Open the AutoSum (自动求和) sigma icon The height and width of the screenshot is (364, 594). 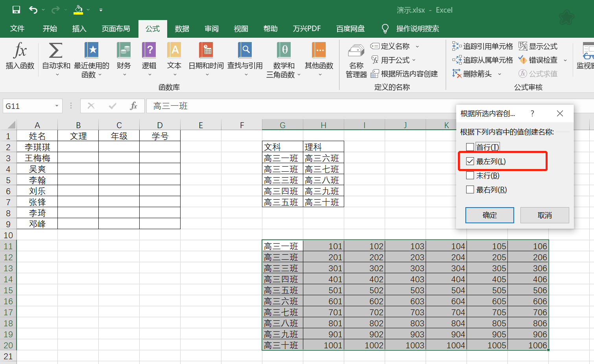[x=56, y=51]
